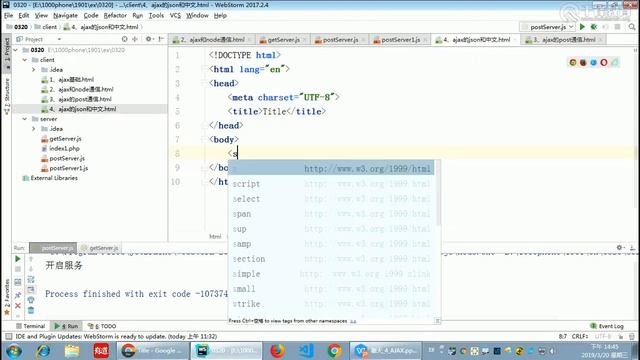Open the file in Opera browser icon

(604, 62)
